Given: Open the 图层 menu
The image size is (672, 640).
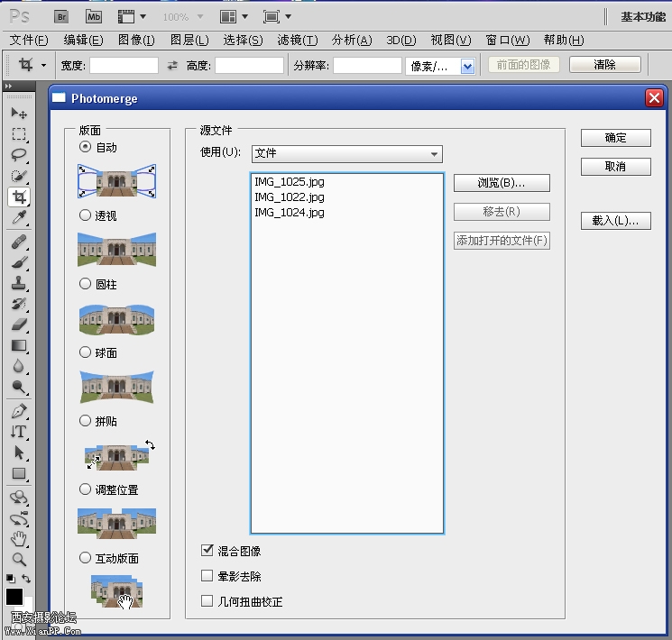Looking at the screenshot, I should point(189,41).
